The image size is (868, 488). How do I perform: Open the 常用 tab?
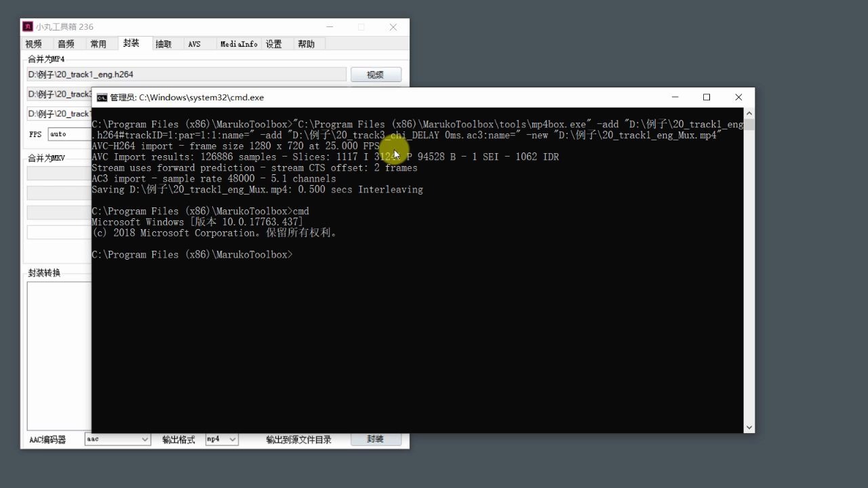98,44
